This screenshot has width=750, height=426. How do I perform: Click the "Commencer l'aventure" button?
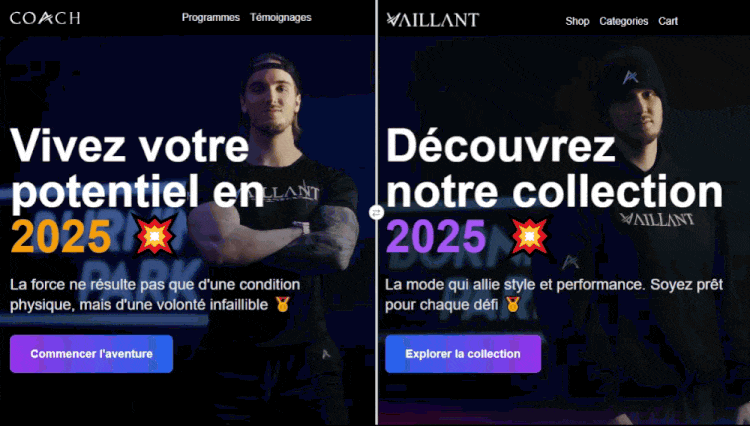coord(91,354)
